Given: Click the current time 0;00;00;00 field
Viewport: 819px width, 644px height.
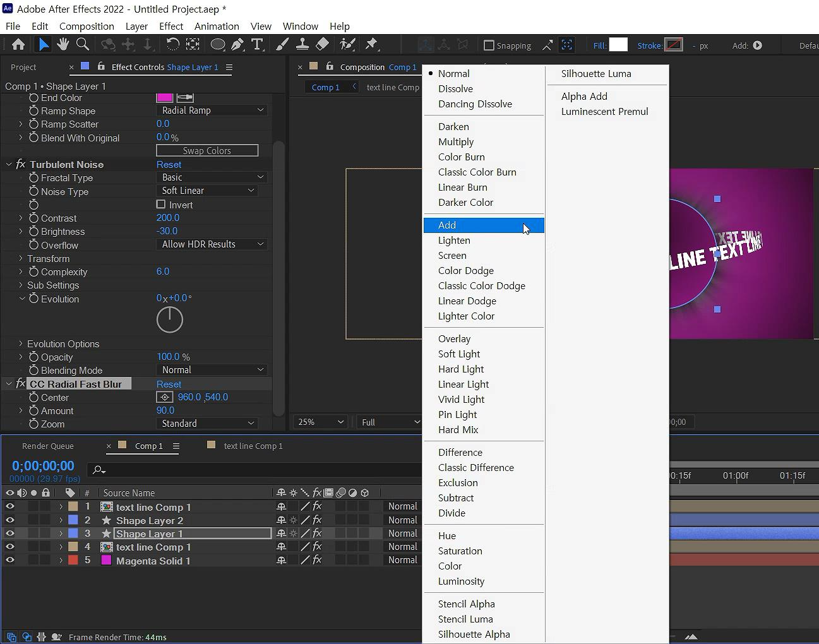Looking at the screenshot, I should click(43, 466).
